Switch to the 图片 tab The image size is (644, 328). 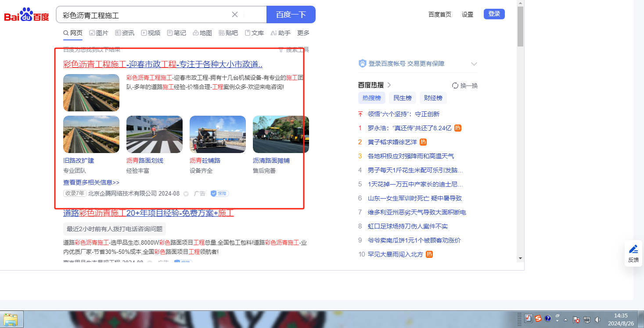(99, 33)
